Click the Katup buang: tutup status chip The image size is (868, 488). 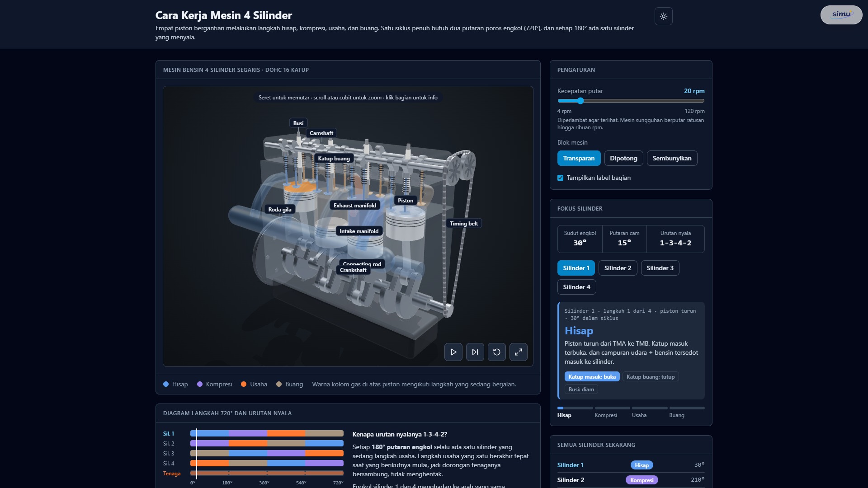tap(650, 376)
